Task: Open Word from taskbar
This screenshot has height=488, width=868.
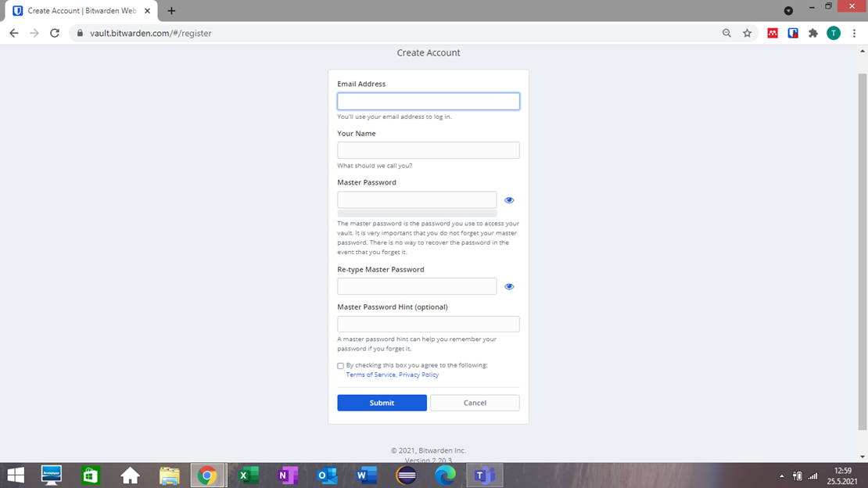Action: tap(367, 475)
